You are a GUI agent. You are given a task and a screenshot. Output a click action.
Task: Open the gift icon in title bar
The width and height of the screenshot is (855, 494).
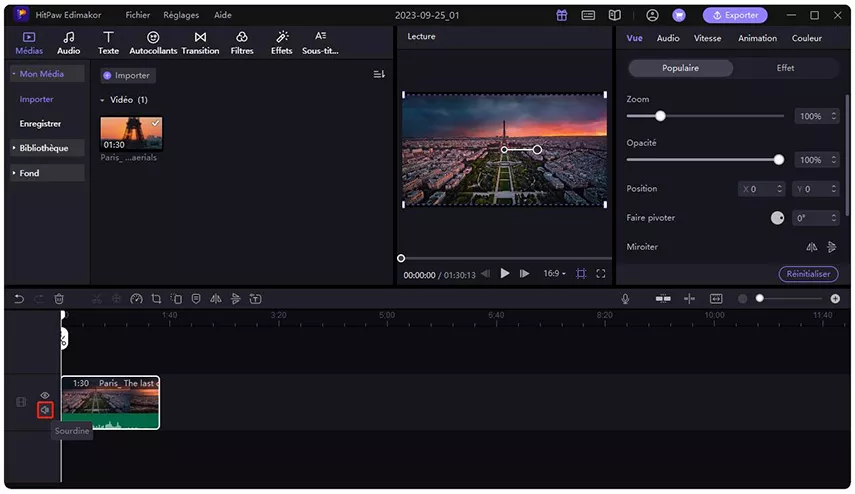(562, 15)
